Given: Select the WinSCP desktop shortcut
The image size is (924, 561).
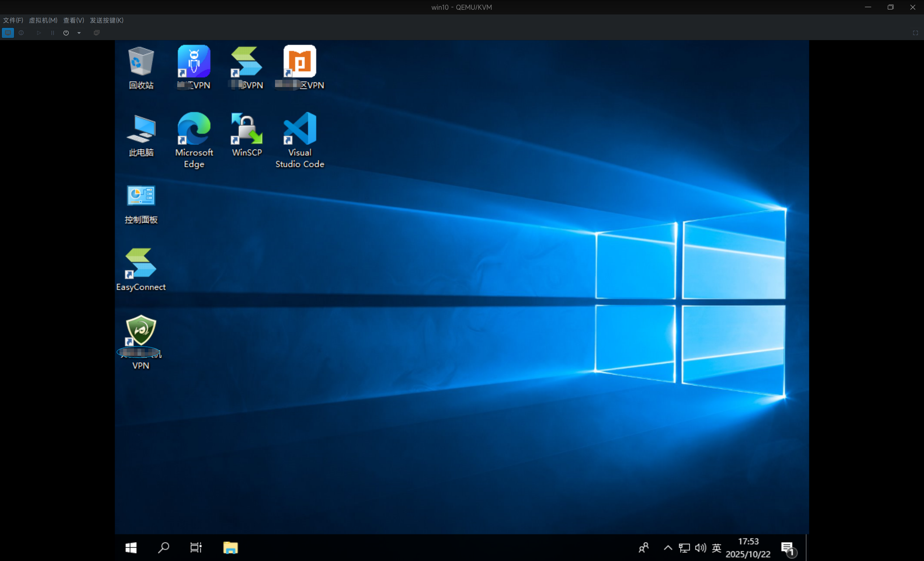Looking at the screenshot, I should [247, 135].
